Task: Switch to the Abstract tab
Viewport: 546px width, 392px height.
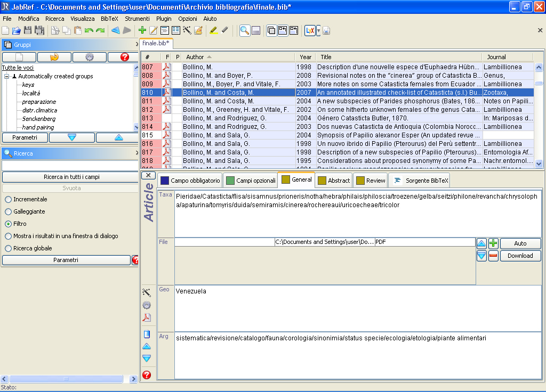Action: click(x=334, y=181)
